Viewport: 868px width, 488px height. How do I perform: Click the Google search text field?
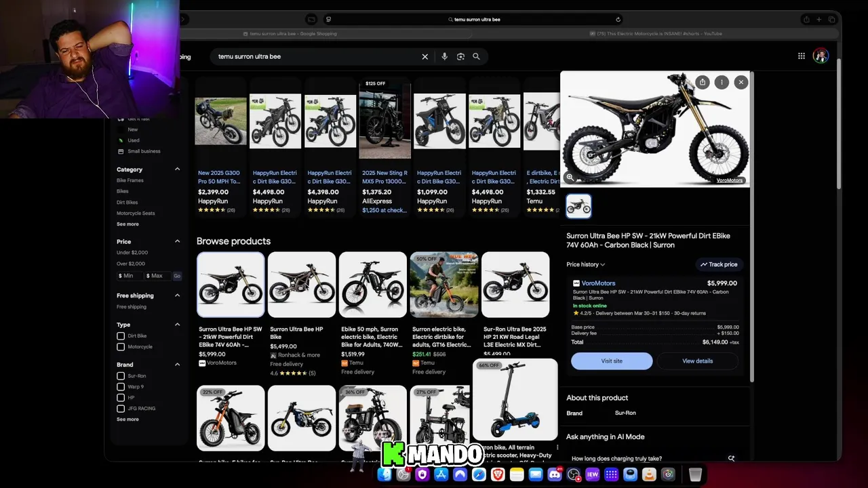pyautogui.click(x=315, y=57)
